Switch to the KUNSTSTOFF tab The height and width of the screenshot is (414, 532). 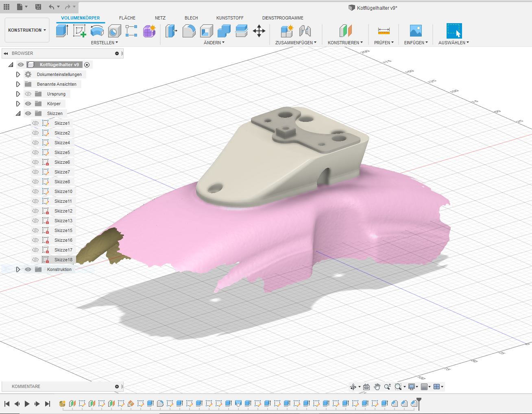[230, 18]
